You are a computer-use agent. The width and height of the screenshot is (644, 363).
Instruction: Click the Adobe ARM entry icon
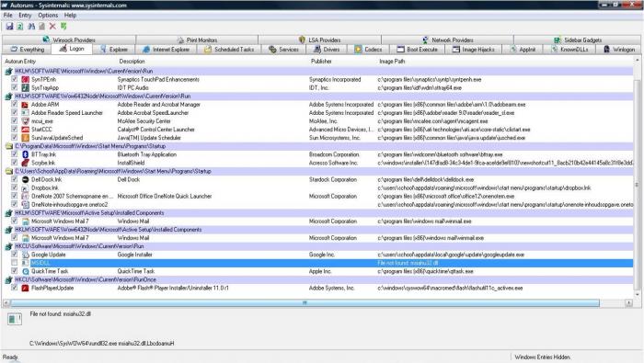(x=26, y=105)
